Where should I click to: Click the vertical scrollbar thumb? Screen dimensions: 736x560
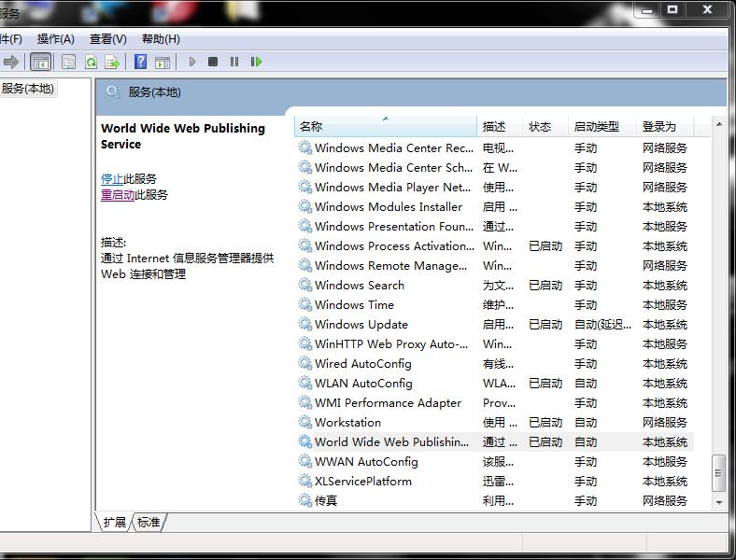(x=718, y=473)
